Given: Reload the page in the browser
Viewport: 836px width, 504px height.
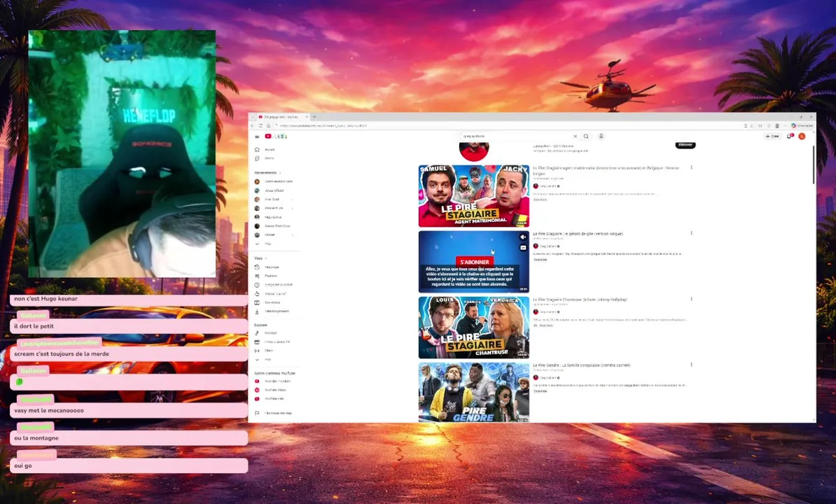Looking at the screenshot, I should pos(260,126).
